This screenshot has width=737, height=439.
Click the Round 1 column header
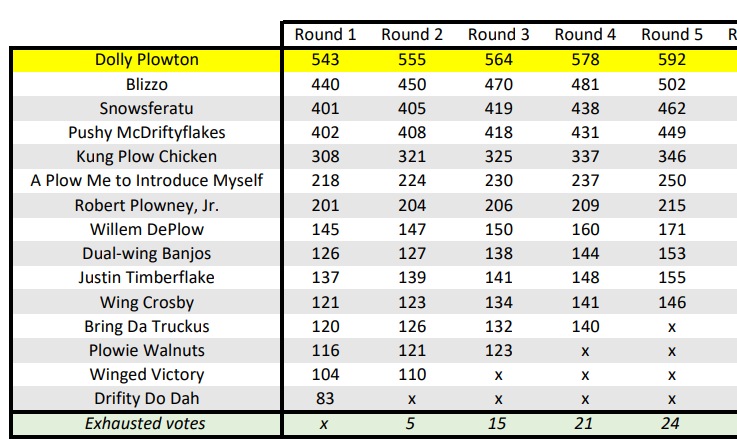pyautogui.click(x=325, y=35)
